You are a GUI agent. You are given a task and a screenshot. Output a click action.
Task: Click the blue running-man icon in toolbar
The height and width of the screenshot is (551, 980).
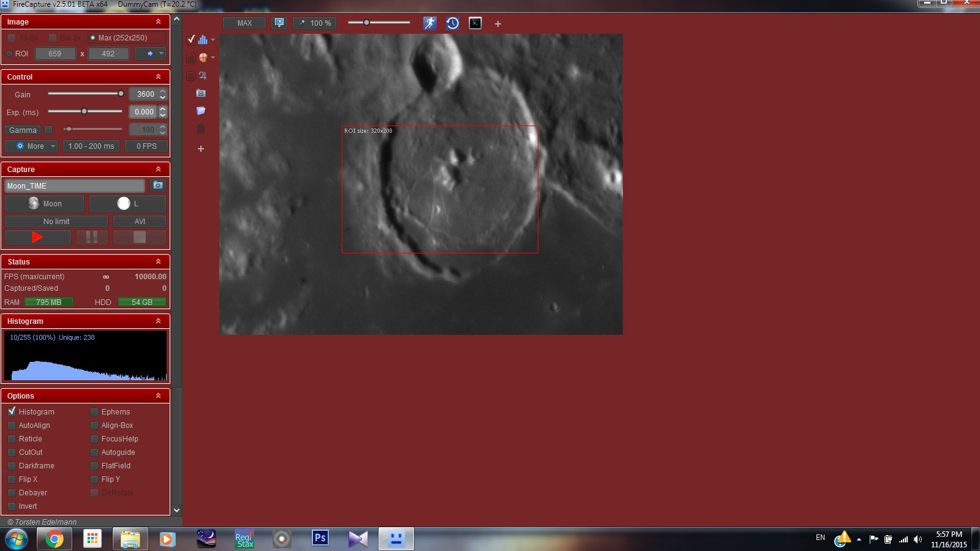[430, 23]
